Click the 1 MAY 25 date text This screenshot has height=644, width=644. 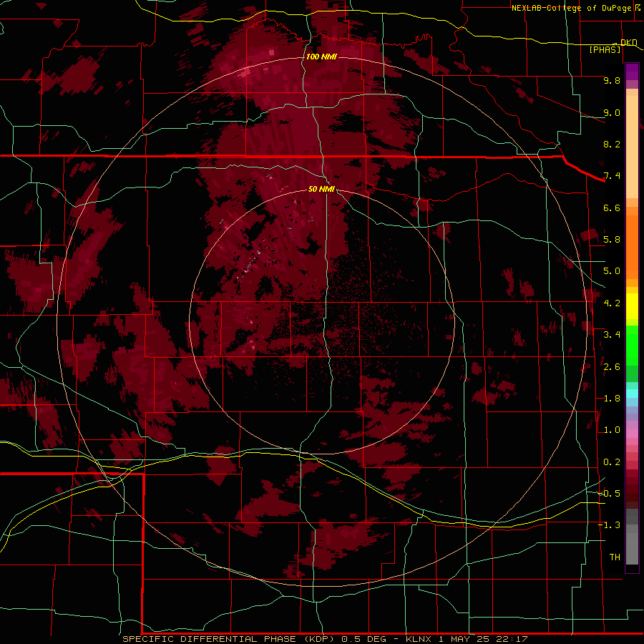464,639
